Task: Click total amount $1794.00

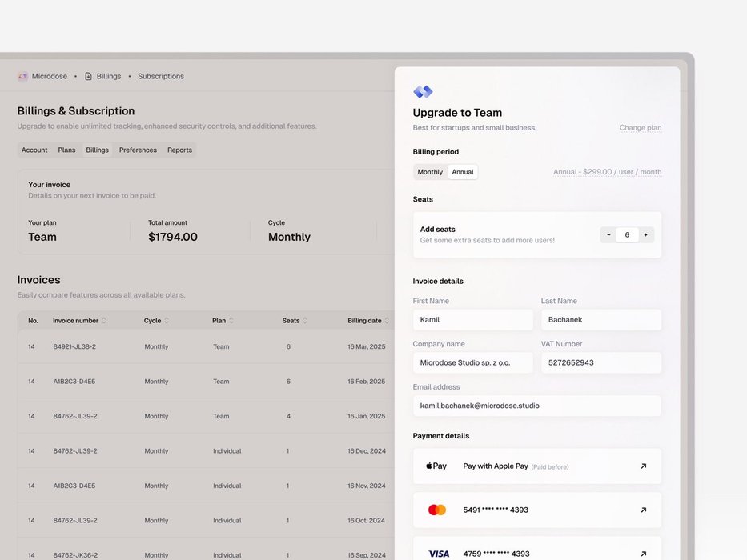Action: click(173, 237)
